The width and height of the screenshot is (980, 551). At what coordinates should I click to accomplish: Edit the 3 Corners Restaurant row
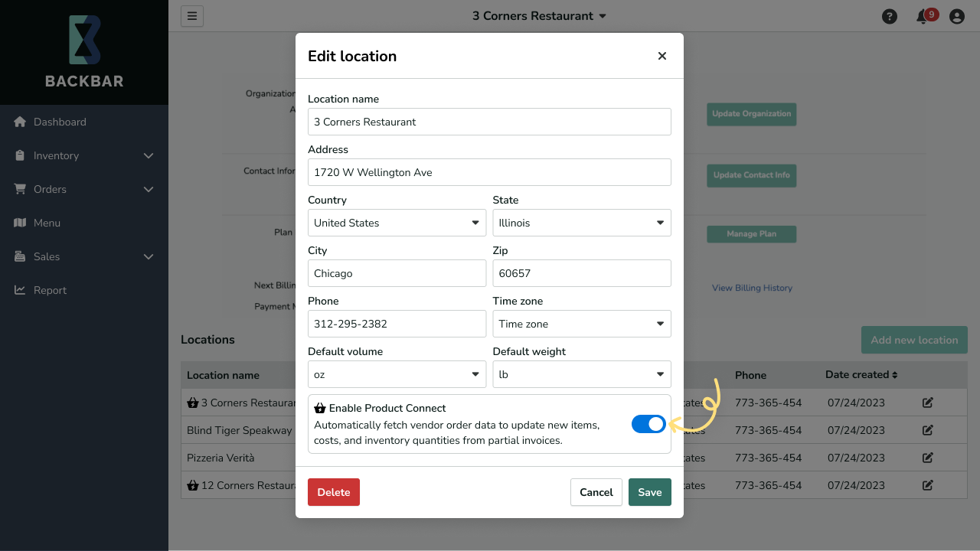pyautogui.click(x=928, y=403)
